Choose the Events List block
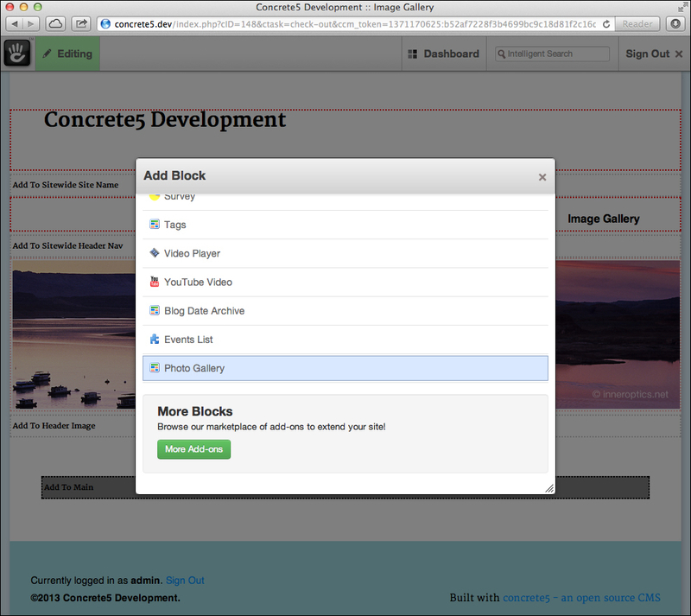 345,340
